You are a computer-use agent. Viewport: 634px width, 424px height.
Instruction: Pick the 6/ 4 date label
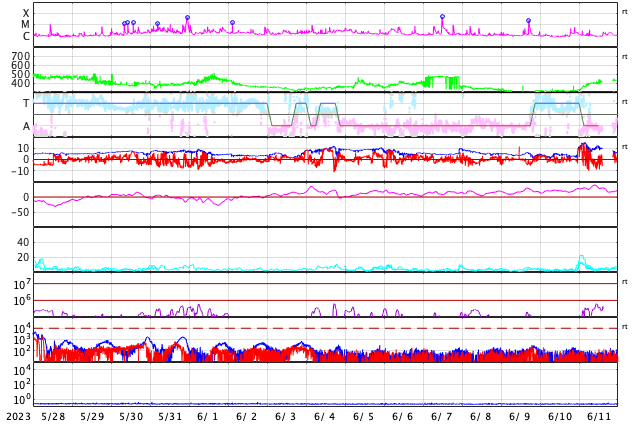325,416
